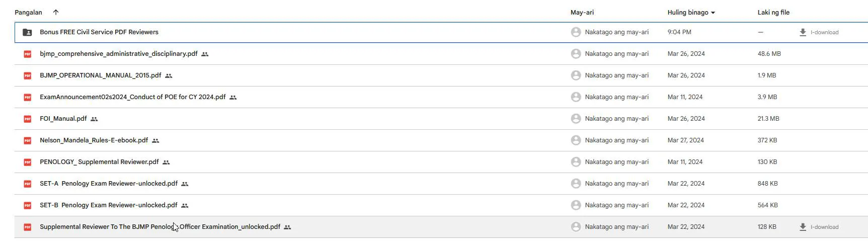The image size is (868, 246).
Task: Select the SET-B Penology Exam Reviewer-unlocked.pdf file
Action: (109, 205)
